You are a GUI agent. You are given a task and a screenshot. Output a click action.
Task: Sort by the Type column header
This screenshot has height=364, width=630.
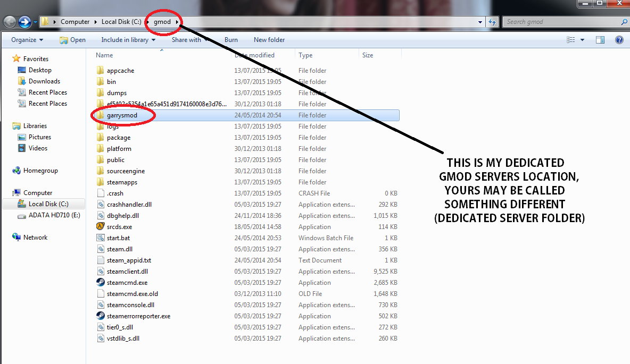305,55
